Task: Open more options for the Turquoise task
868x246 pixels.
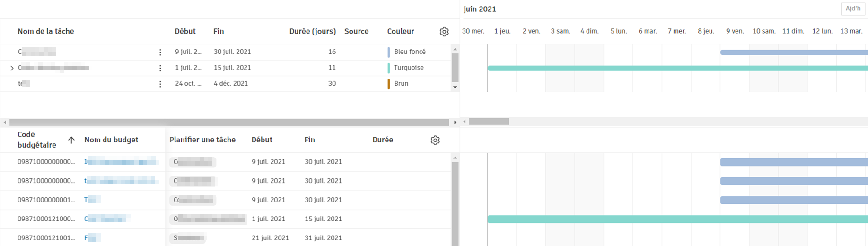Action: 160,68
